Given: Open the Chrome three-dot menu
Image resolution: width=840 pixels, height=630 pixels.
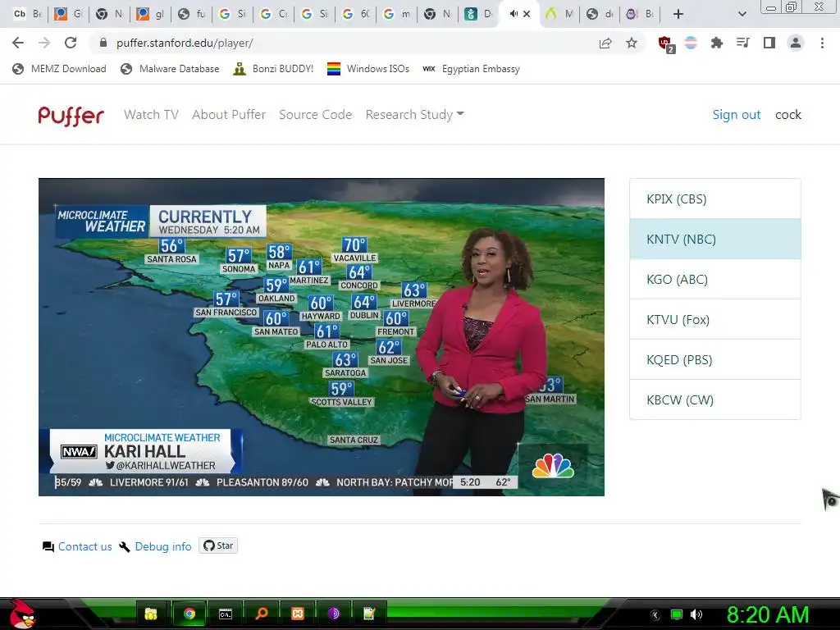Looking at the screenshot, I should coord(822,43).
